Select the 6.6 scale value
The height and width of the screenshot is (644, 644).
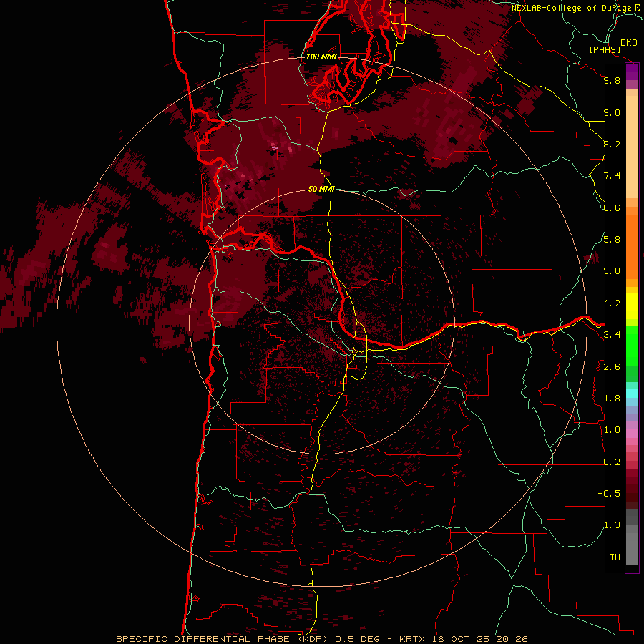point(612,208)
